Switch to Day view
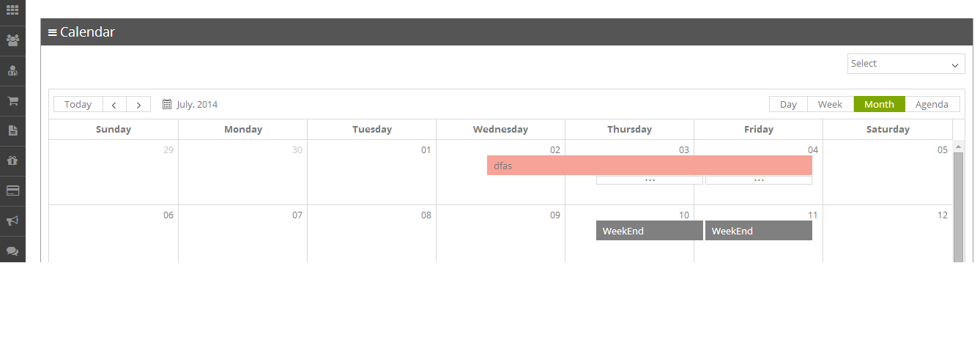This screenshot has height=337, width=980. pos(788,104)
